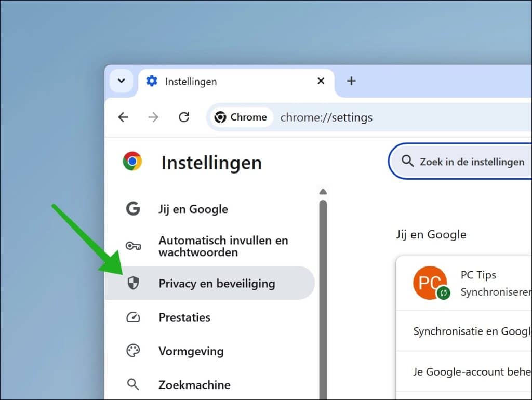Click the sidebar scrollbar thumb

pos(323,300)
